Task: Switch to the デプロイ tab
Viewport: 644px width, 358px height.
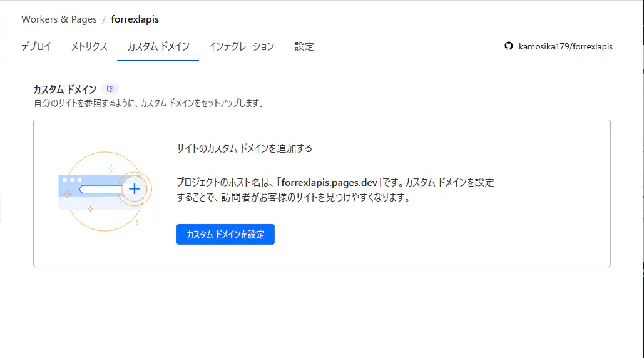Action: pos(36,46)
